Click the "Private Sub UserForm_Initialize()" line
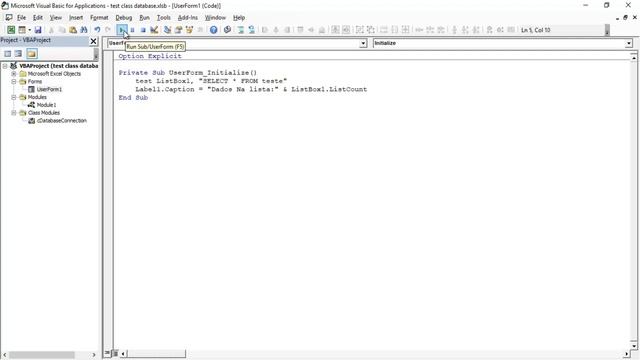Viewport: 640px width, 360px height. coord(188,73)
